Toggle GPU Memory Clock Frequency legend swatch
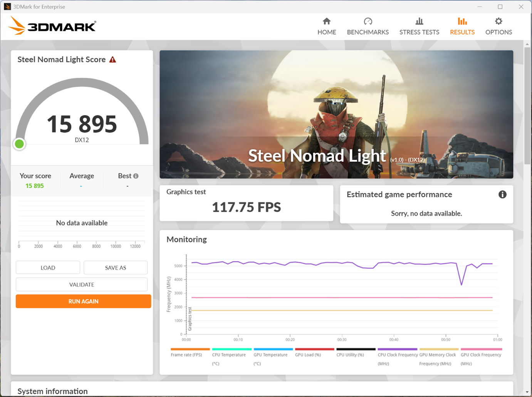The height and width of the screenshot is (397, 532). pyautogui.click(x=439, y=349)
